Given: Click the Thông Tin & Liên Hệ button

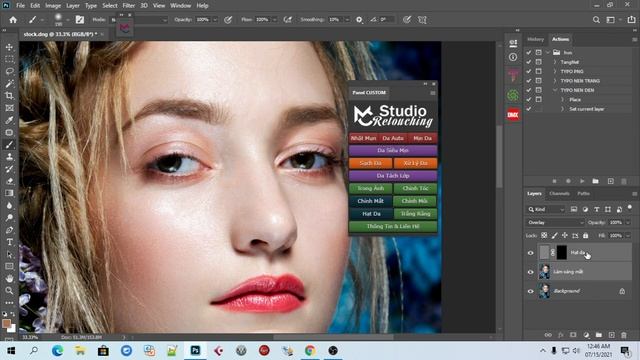Looking at the screenshot, I should 393,227.
